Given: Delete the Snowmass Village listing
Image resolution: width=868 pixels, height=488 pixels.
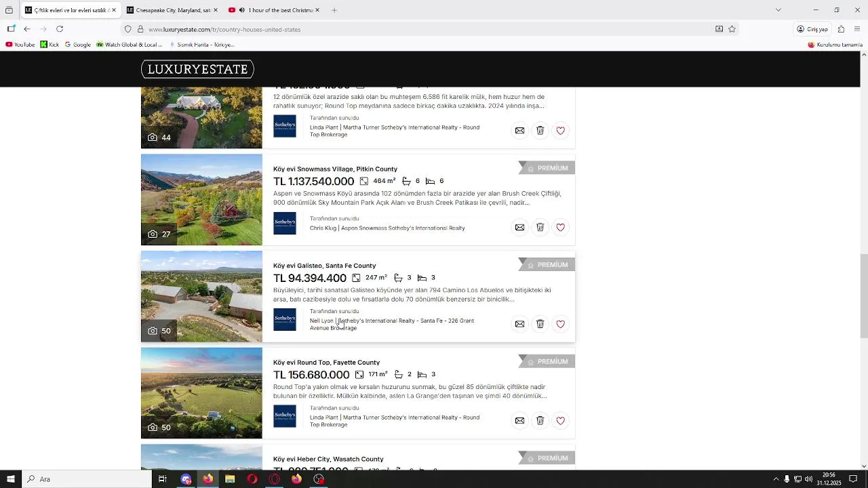Looking at the screenshot, I should click(540, 227).
